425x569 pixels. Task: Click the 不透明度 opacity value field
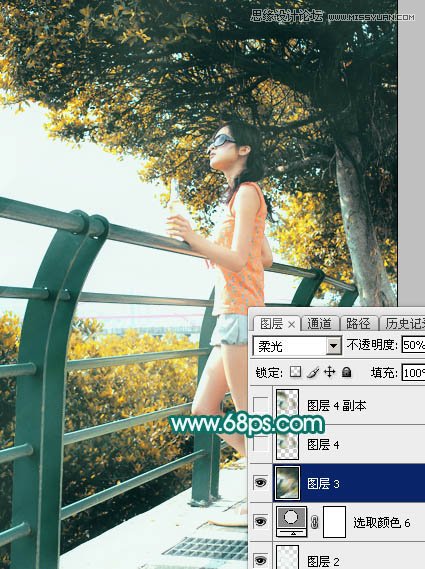click(413, 345)
